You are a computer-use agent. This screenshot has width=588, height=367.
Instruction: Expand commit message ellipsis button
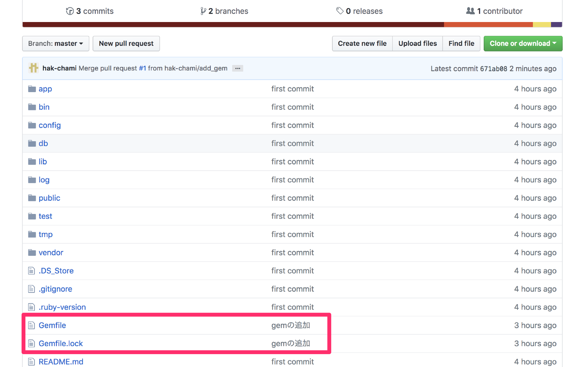coord(238,68)
